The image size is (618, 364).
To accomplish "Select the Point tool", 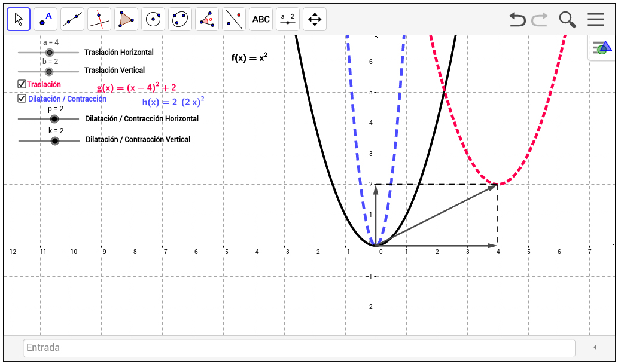I will (45, 19).
